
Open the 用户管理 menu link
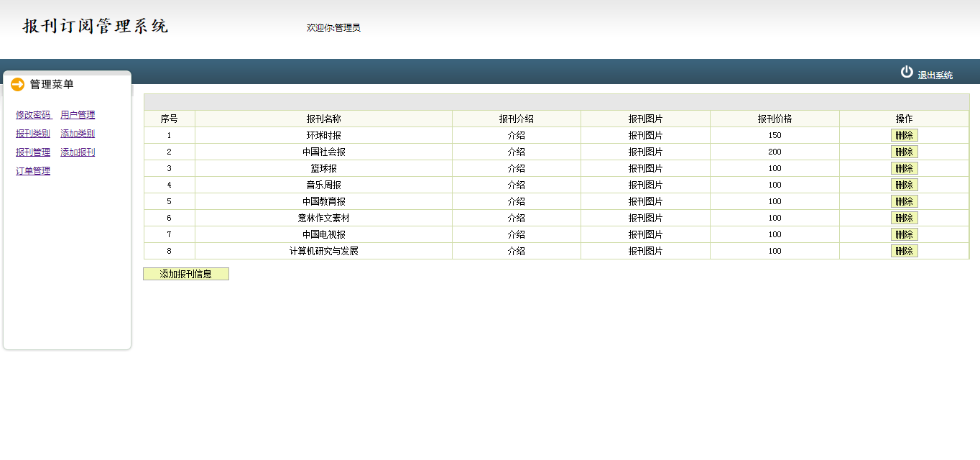coord(78,115)
